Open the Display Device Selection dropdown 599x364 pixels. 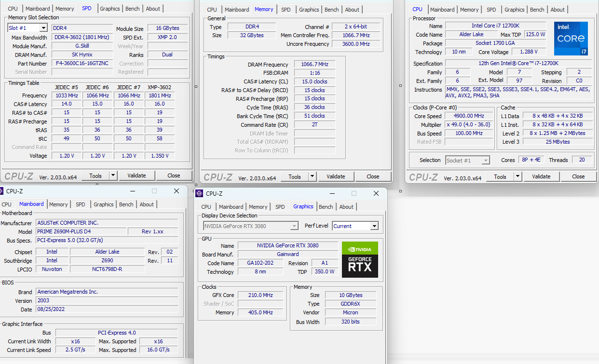[x=294, y=226]
